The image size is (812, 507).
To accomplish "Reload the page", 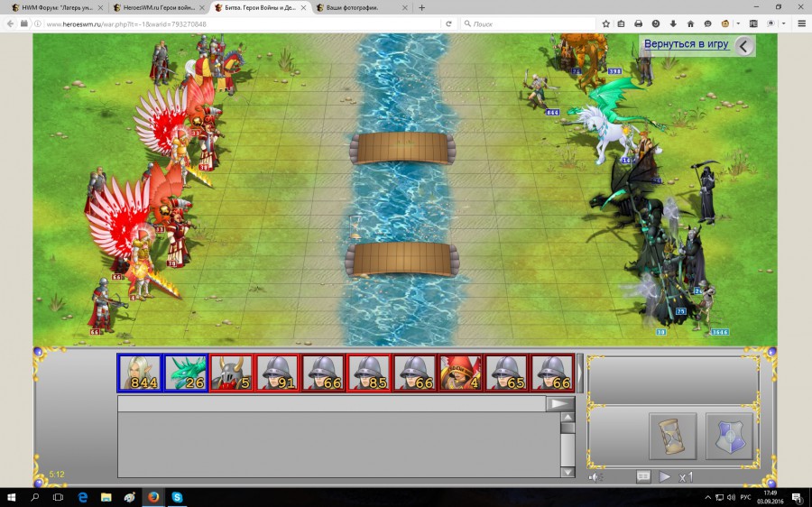I will coord(448,23).
